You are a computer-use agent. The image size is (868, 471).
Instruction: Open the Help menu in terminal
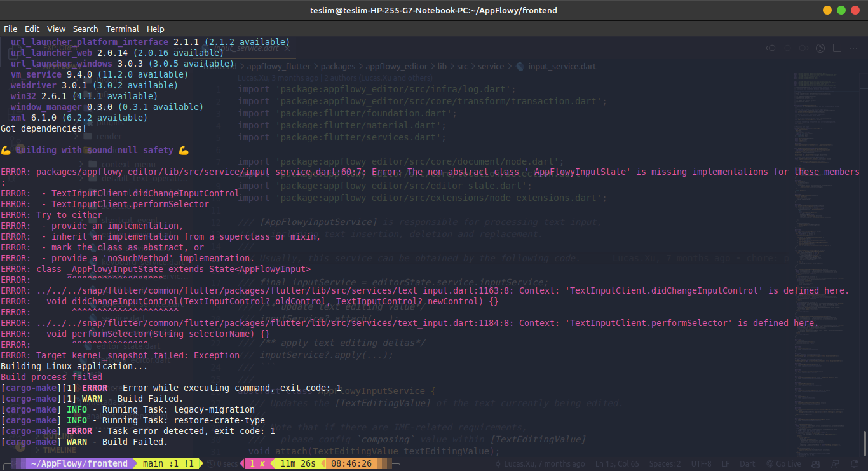pos(156,29)
